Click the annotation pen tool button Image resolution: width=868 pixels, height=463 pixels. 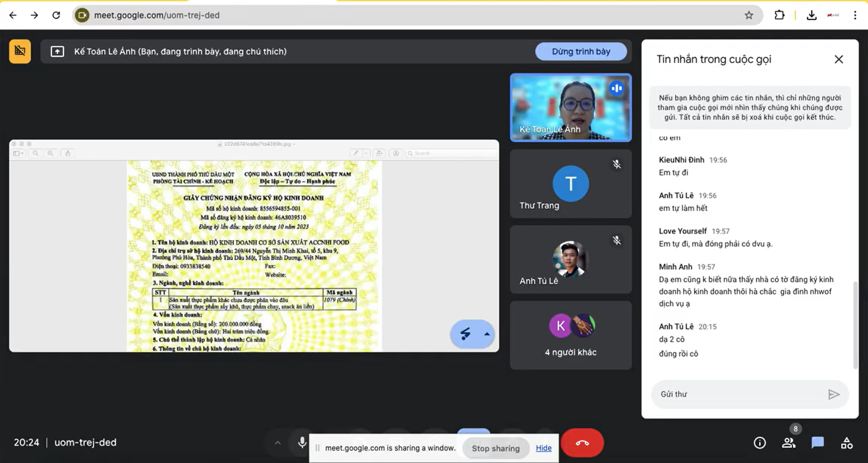pos(465,334)
